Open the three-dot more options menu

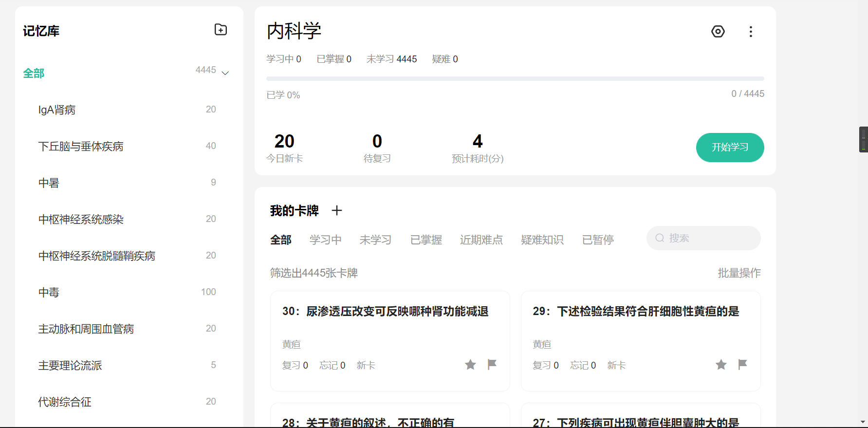(x=751, y=32)
